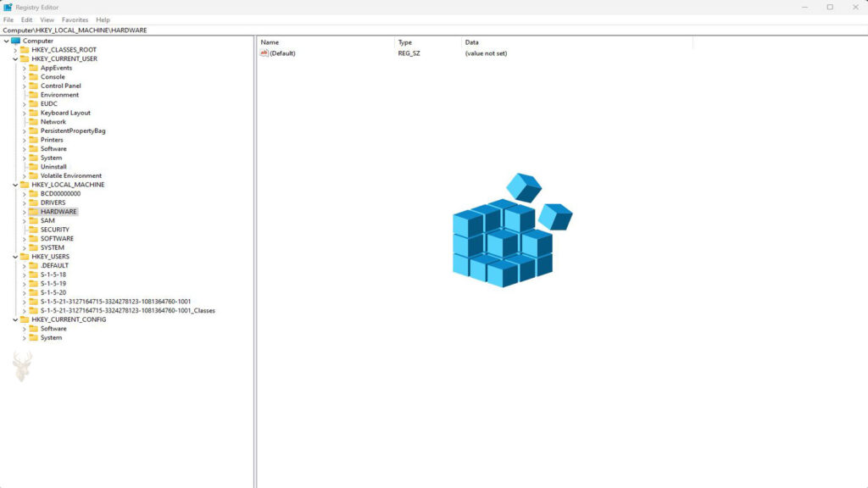Select Software under HKEY_CURRENT_CONFIG
868x488 pixels.
pos(53,329)
